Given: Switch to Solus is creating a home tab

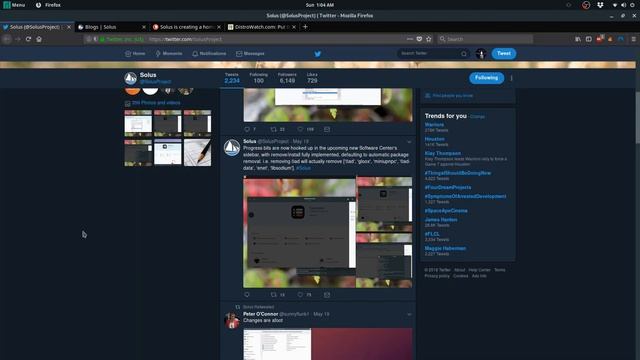Looking at the screenshot, I should click(x=186, y=27).
